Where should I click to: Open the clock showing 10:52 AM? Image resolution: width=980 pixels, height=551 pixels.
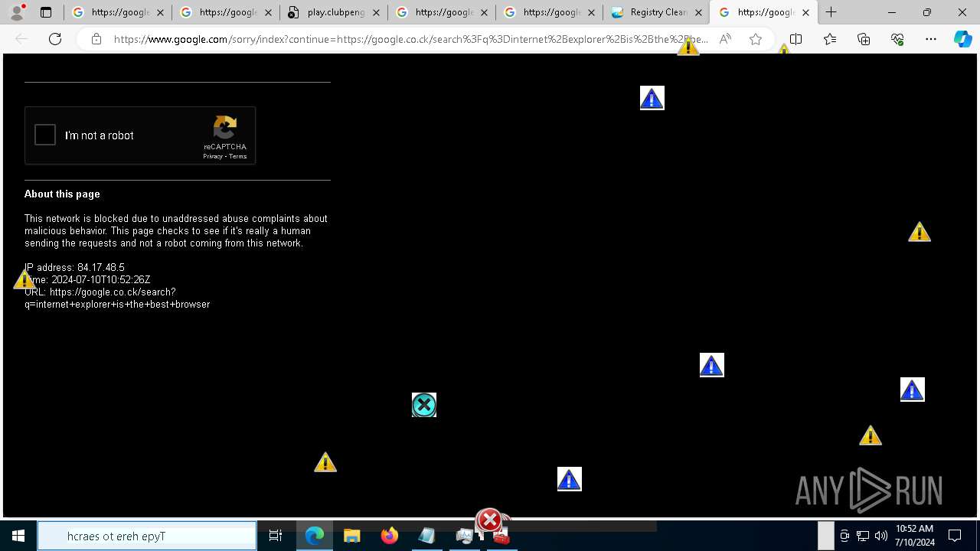click(915, 536)
